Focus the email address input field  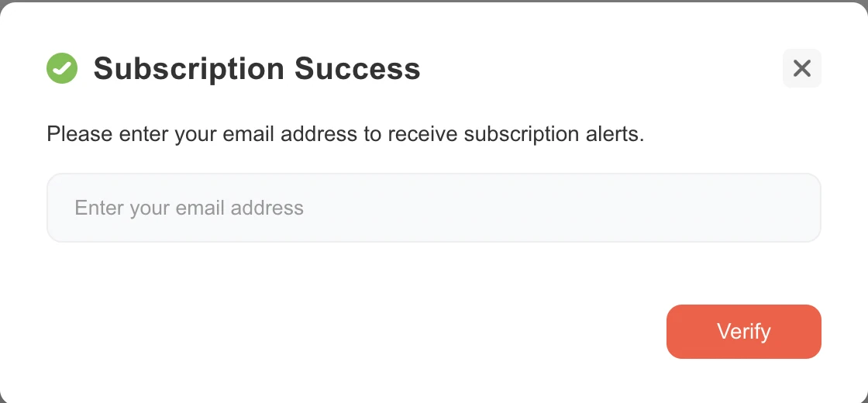(x=433, y=208)
